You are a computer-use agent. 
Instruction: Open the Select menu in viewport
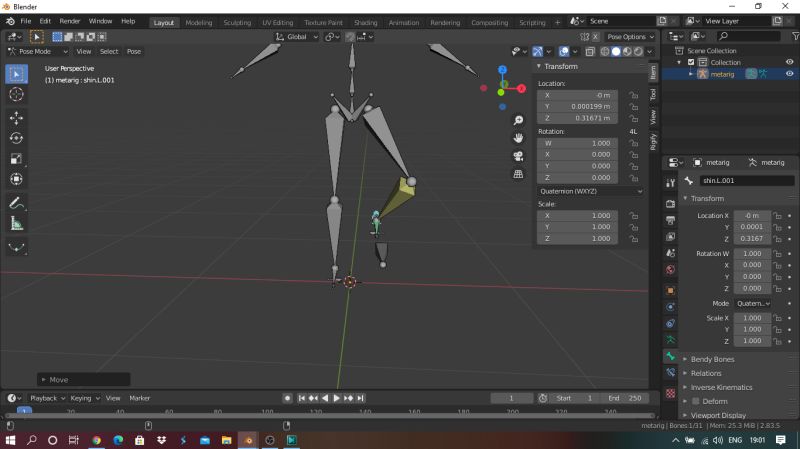click(109, 52)
